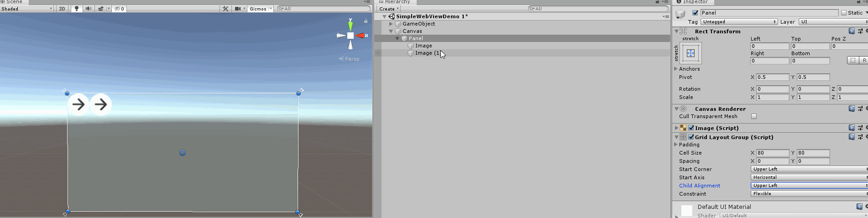This screenshot has width=868, height=218.
Task: Open Image (Script) help book icon
Action: [852, 128]
